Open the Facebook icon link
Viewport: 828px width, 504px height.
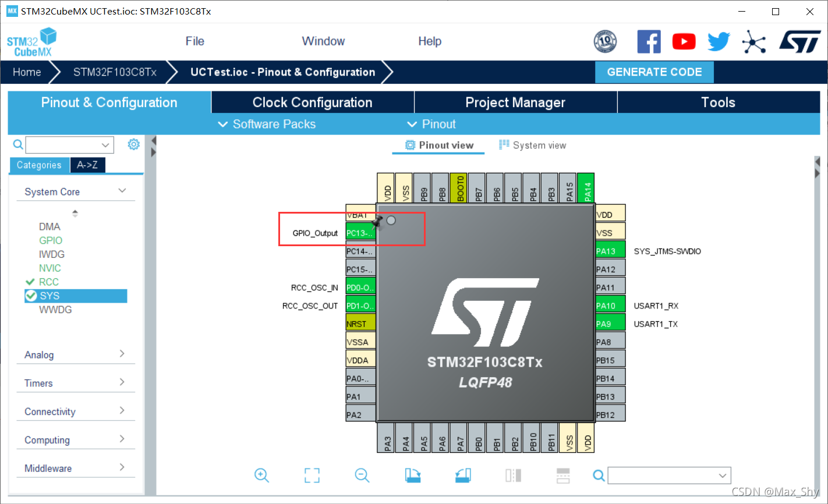(x=649, y=41)
